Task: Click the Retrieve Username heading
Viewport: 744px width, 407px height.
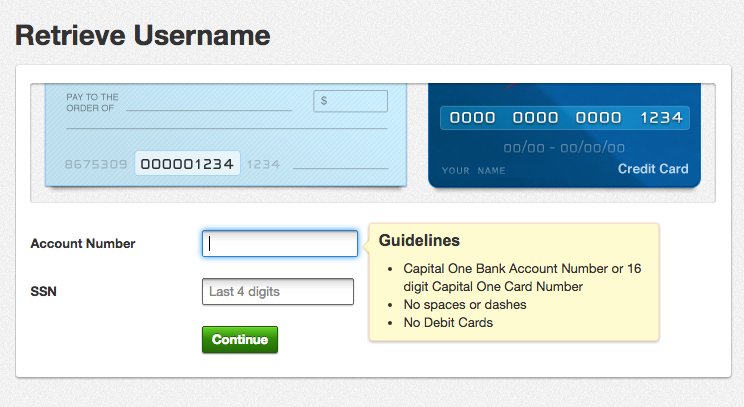Action: tap(143, 36)
